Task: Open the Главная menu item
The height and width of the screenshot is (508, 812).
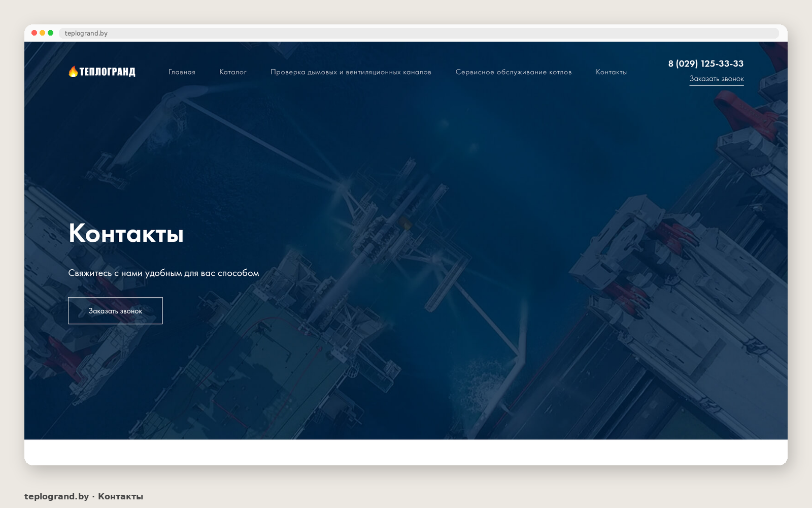Action: coord(182,72)
